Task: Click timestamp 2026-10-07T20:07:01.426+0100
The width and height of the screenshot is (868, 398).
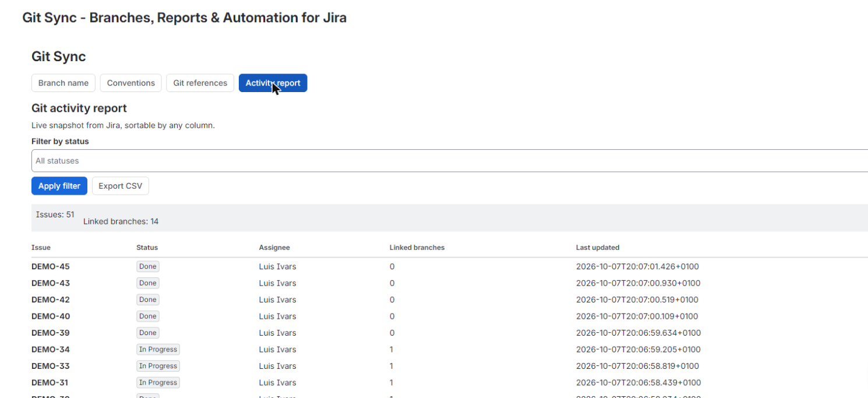Action: tap(637, 267)
